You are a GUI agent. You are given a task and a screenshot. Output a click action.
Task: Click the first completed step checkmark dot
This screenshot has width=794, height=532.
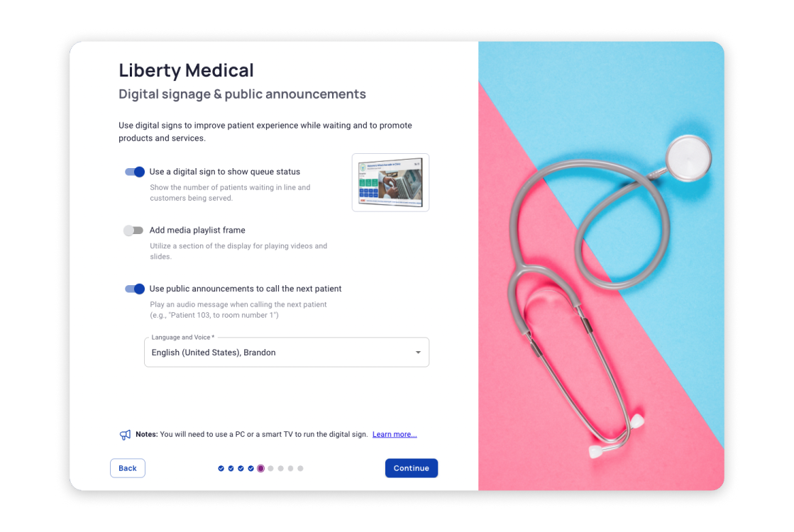tap(221, 468)
